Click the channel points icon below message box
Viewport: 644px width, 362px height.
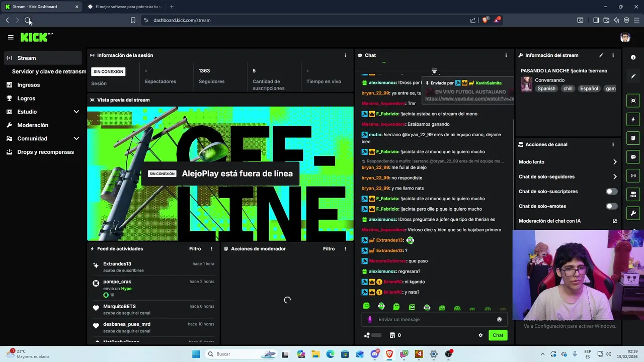click(x=367, y=335)
